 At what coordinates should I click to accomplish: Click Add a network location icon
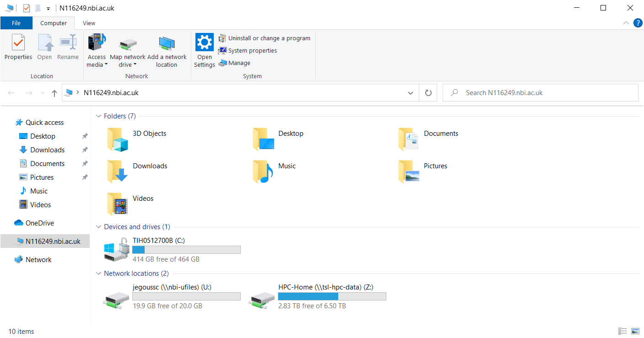click(x=167, y=44)
